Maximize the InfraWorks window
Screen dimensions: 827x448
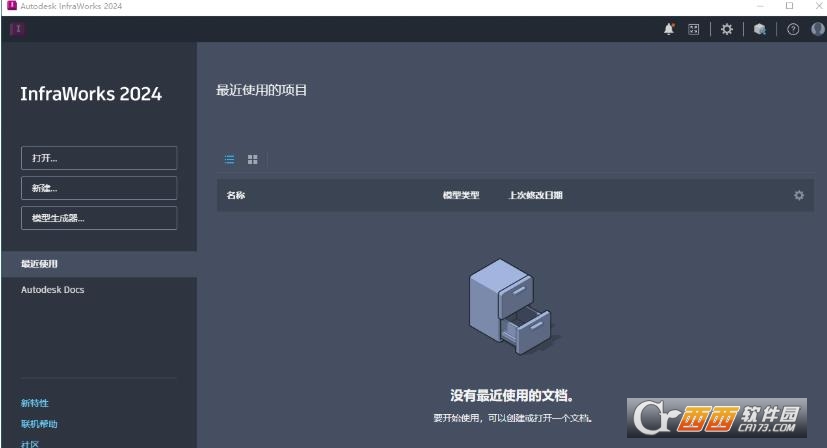(790, 6)
